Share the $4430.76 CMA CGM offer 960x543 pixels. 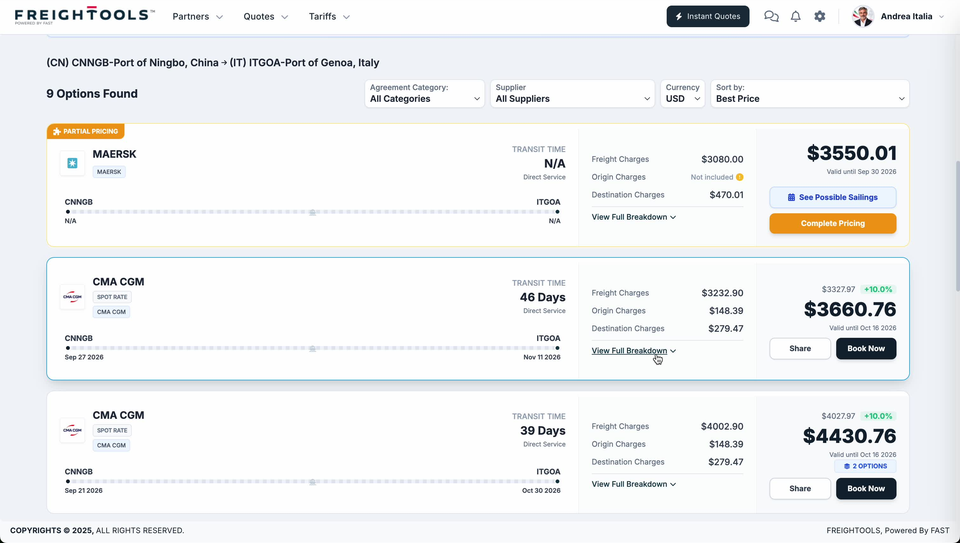(x=800, y=489)
